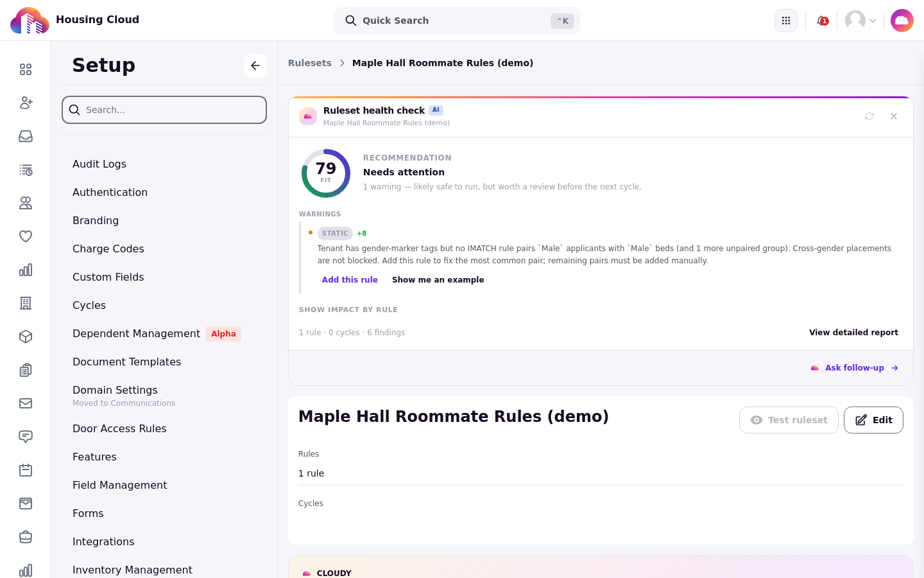Open the inbox tray icon in the left rail
Image resolution: width=924 pixels, height=578 pixels.
pos(26,136)
